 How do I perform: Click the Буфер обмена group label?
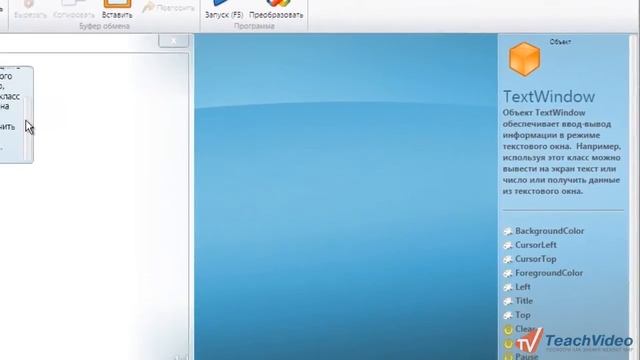click(104, 26)
